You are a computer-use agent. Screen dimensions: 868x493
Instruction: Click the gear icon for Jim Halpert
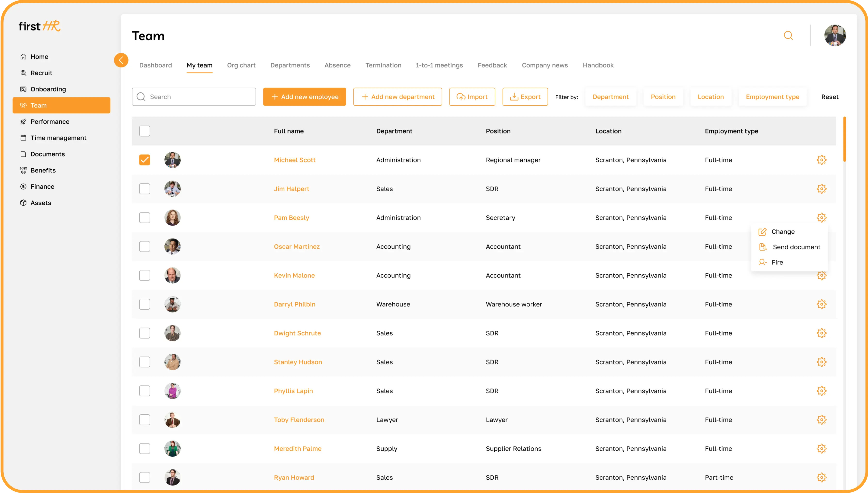tap(821, 189)
